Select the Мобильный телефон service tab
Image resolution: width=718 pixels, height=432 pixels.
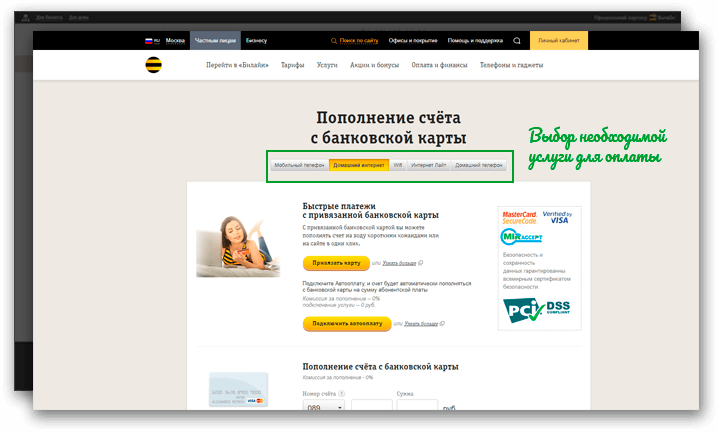tap(299, 164)
